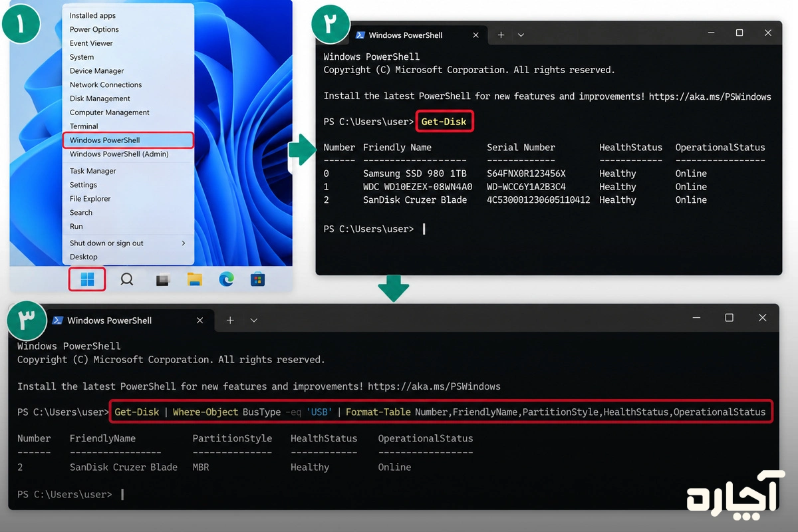Launch Microsoft Edge from the taskbar
This screenshot has height=532, width=798.
point(227,279)
